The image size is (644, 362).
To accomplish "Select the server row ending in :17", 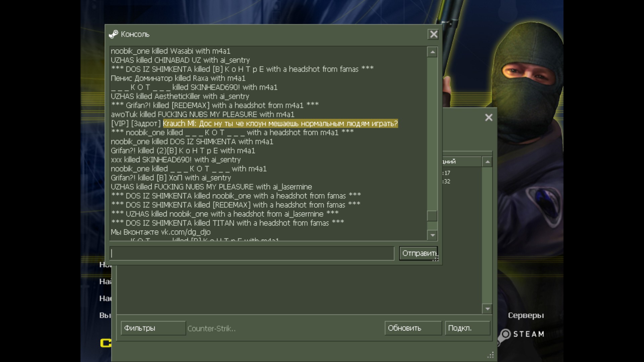I will 447,173.
